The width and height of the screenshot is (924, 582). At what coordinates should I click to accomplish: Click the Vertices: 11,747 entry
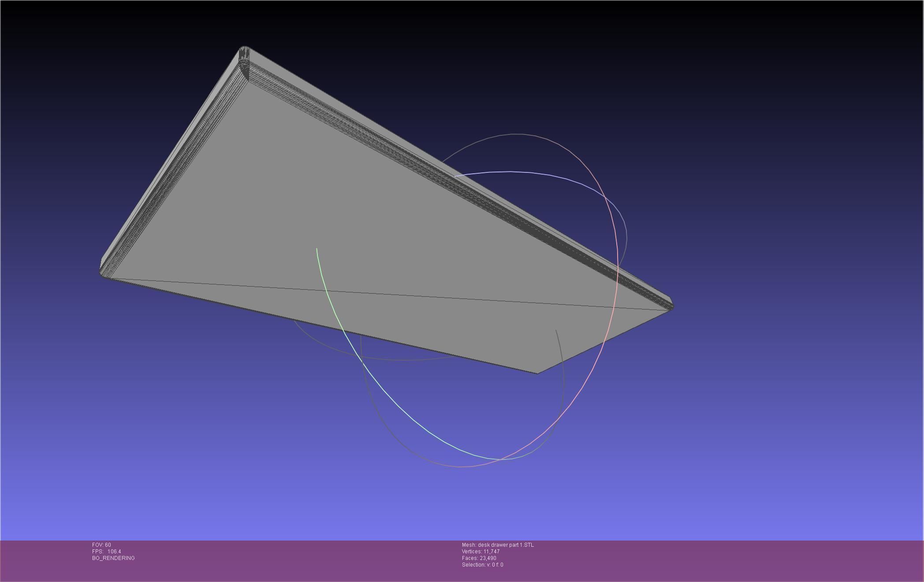click(481, 552)
